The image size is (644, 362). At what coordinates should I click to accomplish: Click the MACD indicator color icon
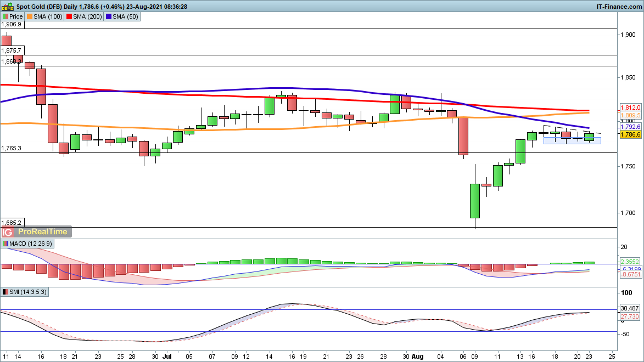click(5, 244)
